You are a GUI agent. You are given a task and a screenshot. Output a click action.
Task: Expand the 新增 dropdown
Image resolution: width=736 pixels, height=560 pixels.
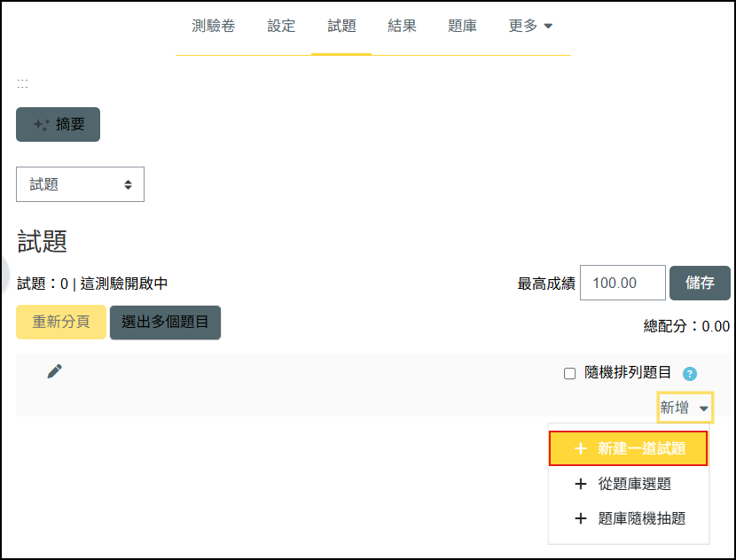click(685, 407)
